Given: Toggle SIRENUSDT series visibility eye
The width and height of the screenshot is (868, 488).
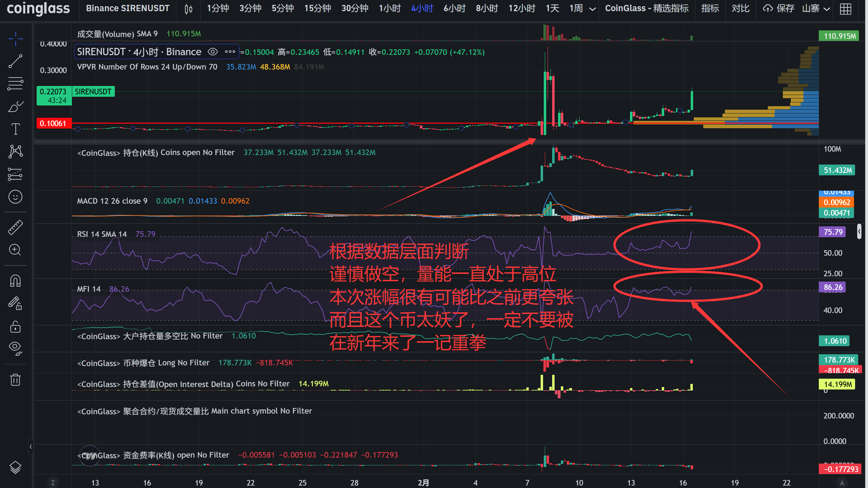Looking at the screenshot, I should tap(213, 52).
